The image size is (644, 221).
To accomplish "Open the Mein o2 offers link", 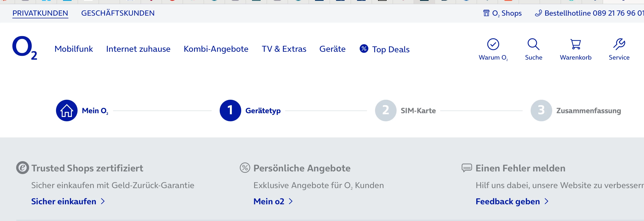I will pos(269,201).
